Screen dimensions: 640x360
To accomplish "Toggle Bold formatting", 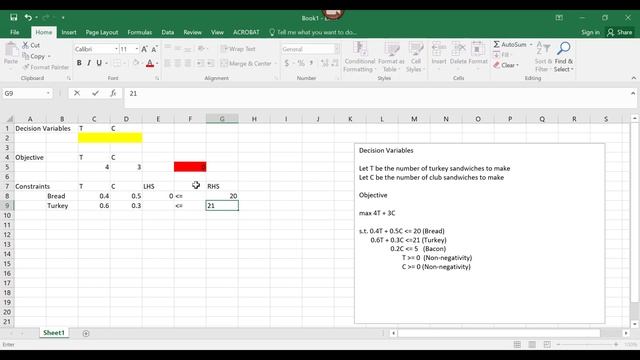I will [x=79, y=63].
